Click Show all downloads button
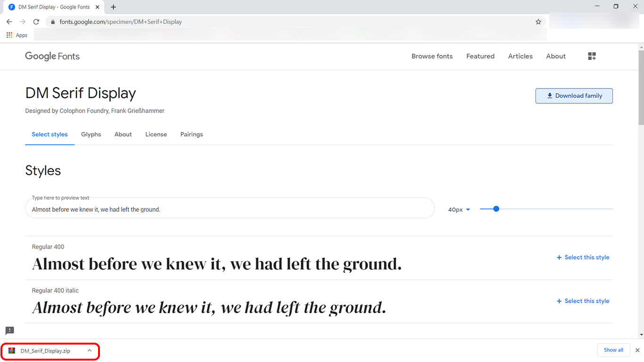Screen dimensions: 644x362 (613, 350)
